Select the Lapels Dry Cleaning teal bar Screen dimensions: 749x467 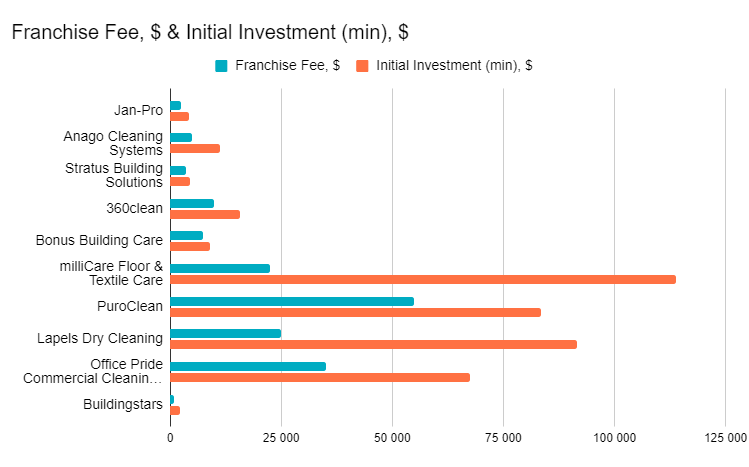pyautogui.click(x=226, y=333)
